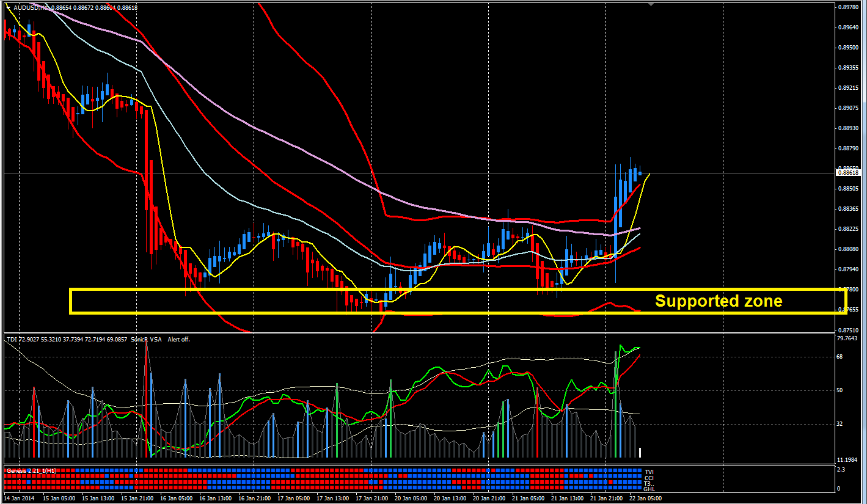Click the '22 Jan 05:00' time axis label
The image size is (867, 504).
click(x=645, y=499)
